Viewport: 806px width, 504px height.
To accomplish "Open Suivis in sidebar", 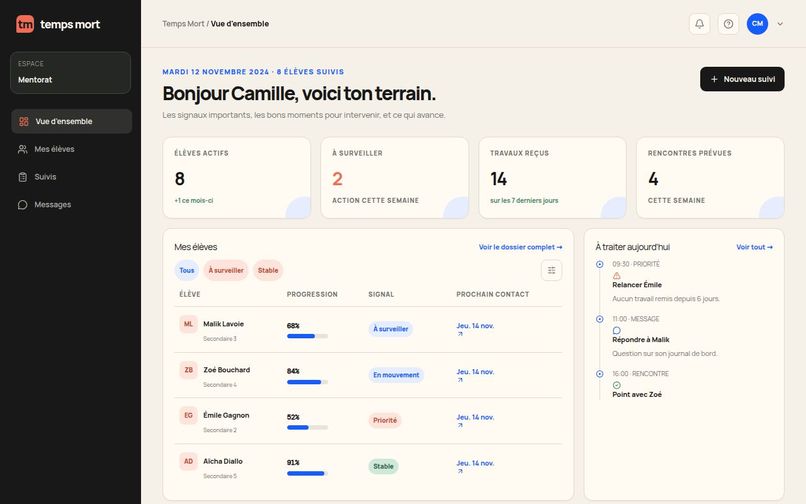I will coord(71,177).
